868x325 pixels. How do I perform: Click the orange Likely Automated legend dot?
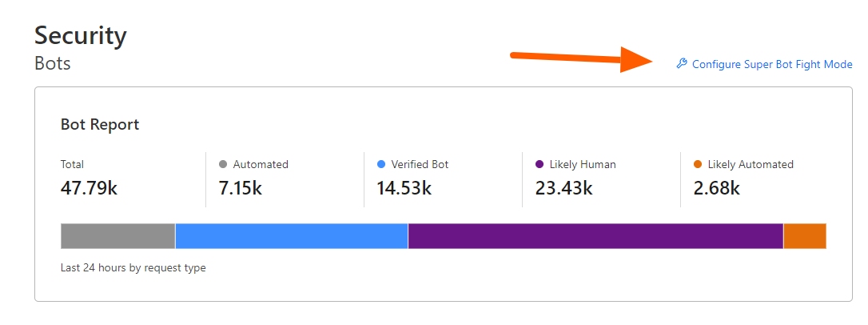coord(698,164)
